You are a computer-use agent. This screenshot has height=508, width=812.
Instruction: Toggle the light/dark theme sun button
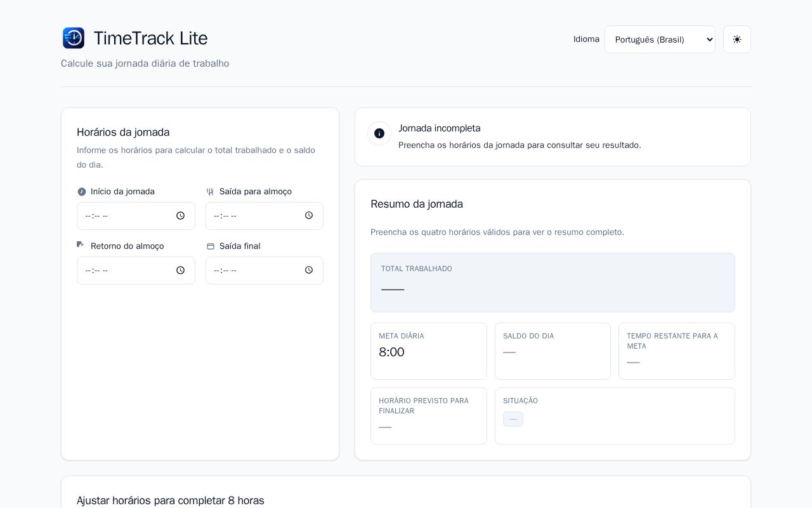coord(737,39)
